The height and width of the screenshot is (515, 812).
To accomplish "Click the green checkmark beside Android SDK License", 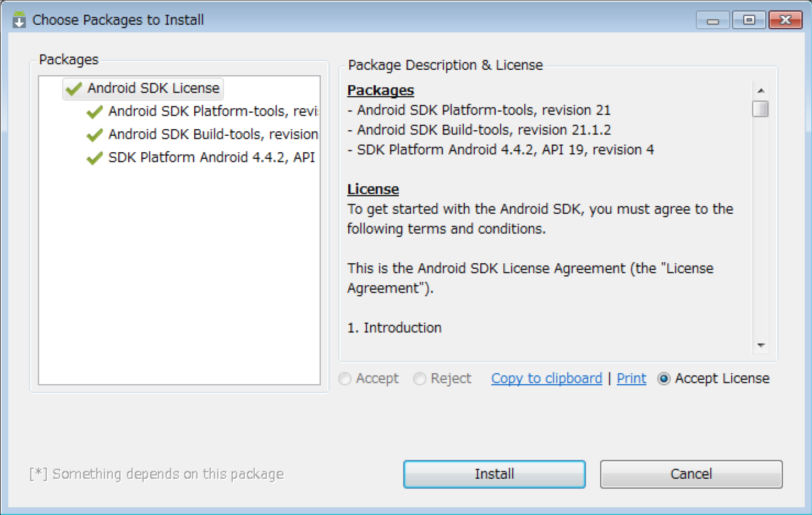I will click(x=73, y=88).
